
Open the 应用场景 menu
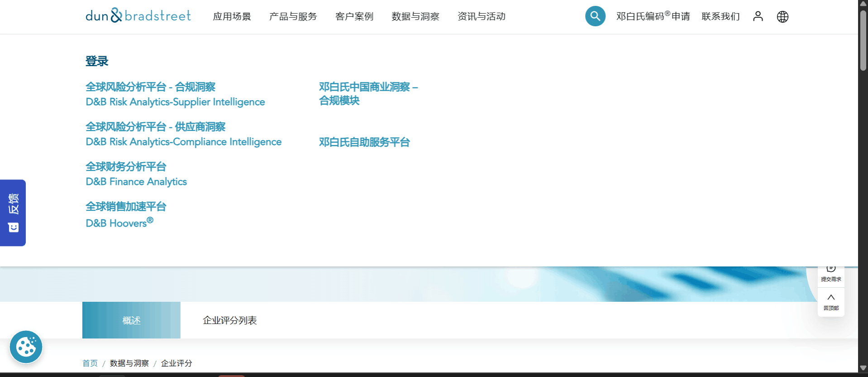click(x=232, y=17)
